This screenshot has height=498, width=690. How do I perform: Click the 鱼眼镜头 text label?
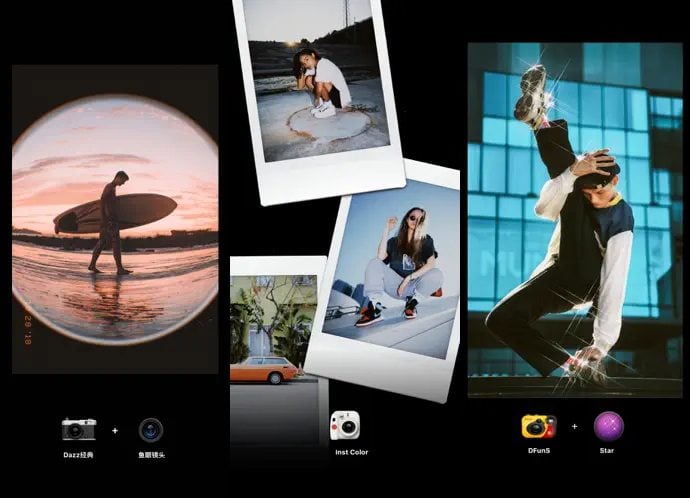pos(151,455)
